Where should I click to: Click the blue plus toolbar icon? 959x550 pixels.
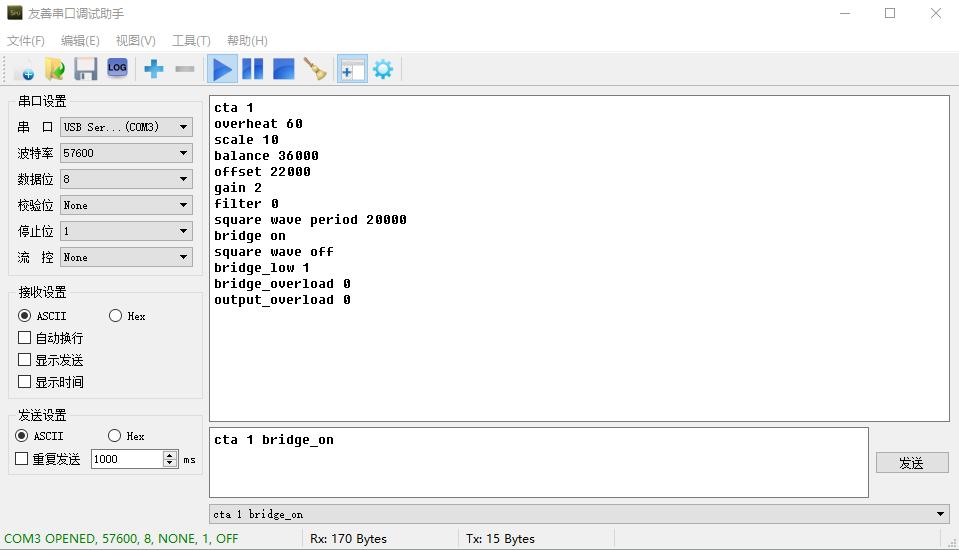tap(154, 69)
